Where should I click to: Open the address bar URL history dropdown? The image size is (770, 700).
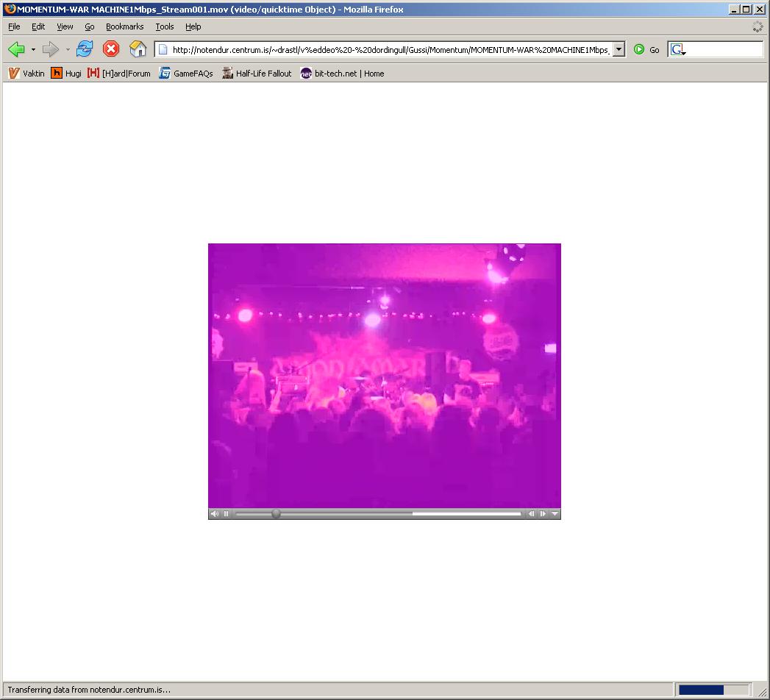[619, 49]
